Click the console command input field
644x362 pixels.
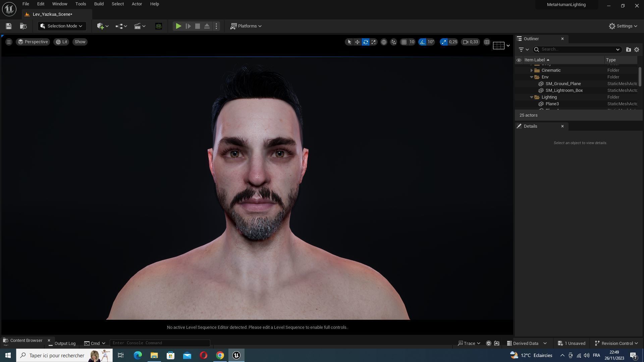coord(160,343)
